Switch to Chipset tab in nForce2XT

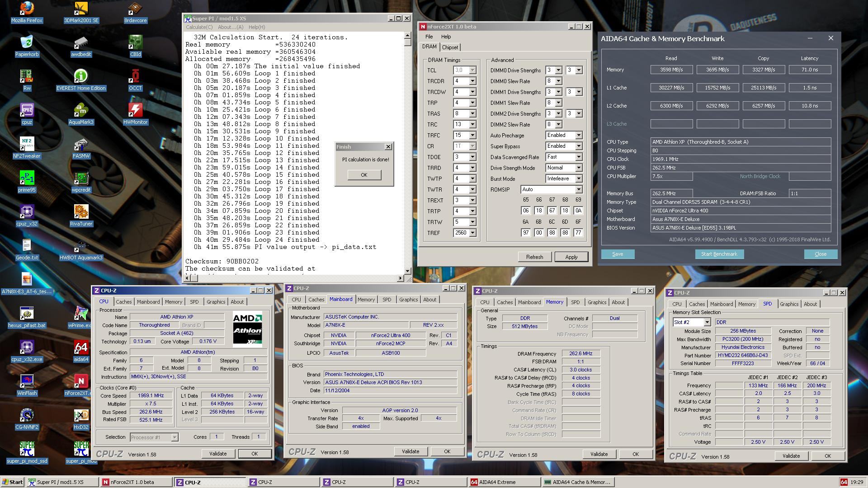(x=450, y=47)
